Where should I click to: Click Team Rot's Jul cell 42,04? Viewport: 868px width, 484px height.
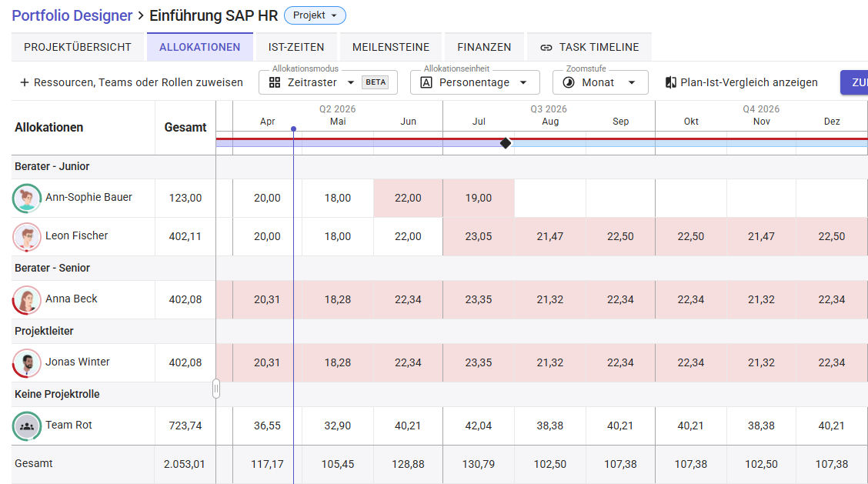point(479,426)
